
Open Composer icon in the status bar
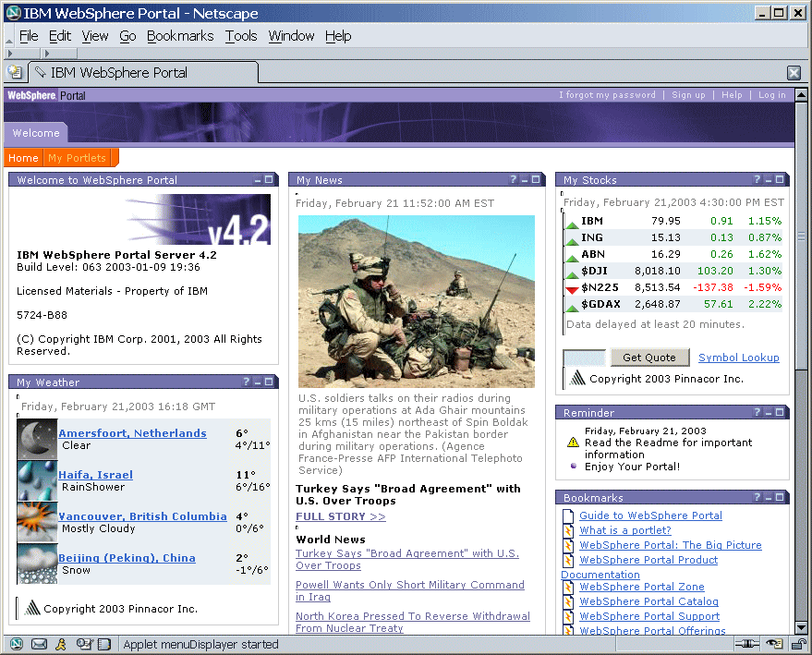point(84,644)
